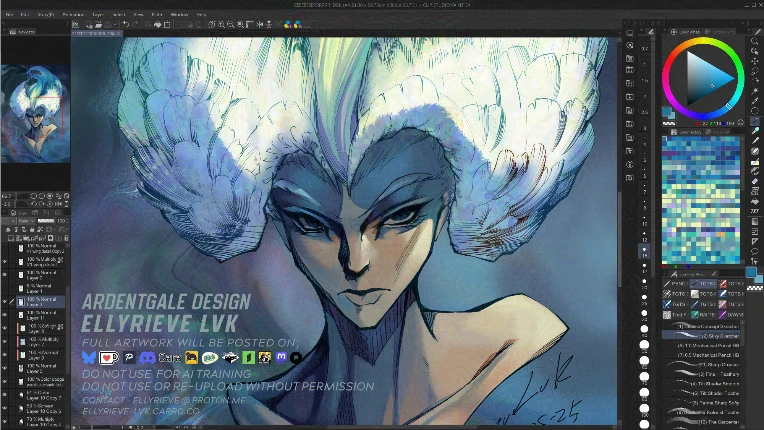Select the Color dodge layer row
Viewport: 764px width, 430px height.
[38, 381]
